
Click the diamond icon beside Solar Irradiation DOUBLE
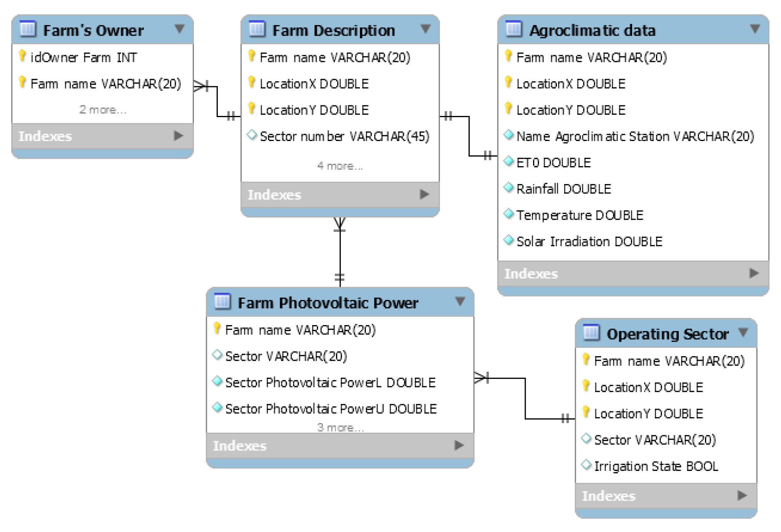pyautogui.click(x=509, y=240)
